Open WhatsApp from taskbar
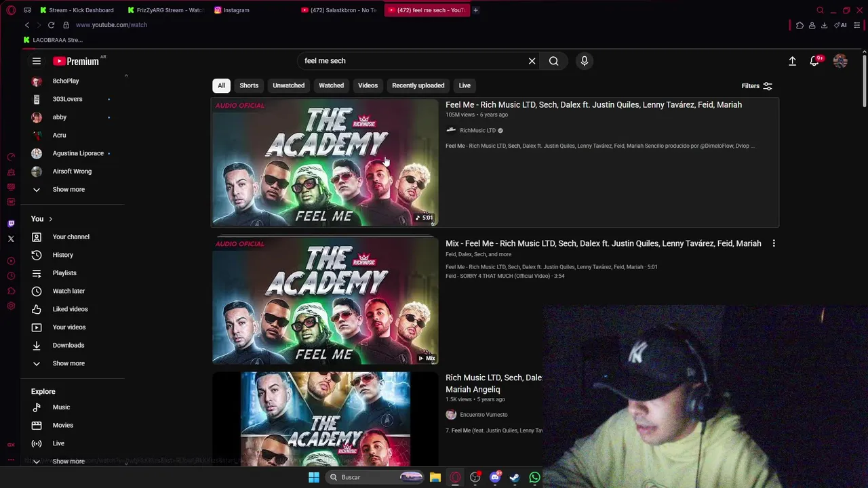The image size is (868, 488). pos(535,477)
